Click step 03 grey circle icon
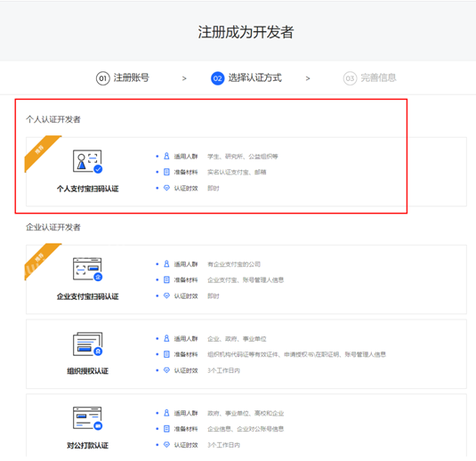Viewport: 476px width, 461px height. point(350,78)
